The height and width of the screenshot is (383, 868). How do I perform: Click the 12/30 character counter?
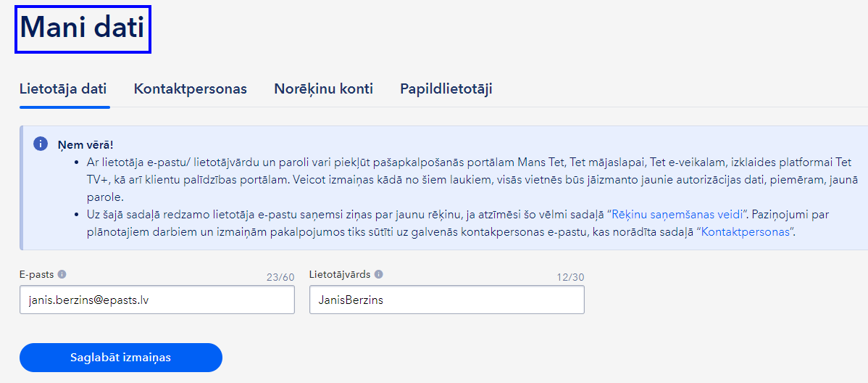(570, 278)
